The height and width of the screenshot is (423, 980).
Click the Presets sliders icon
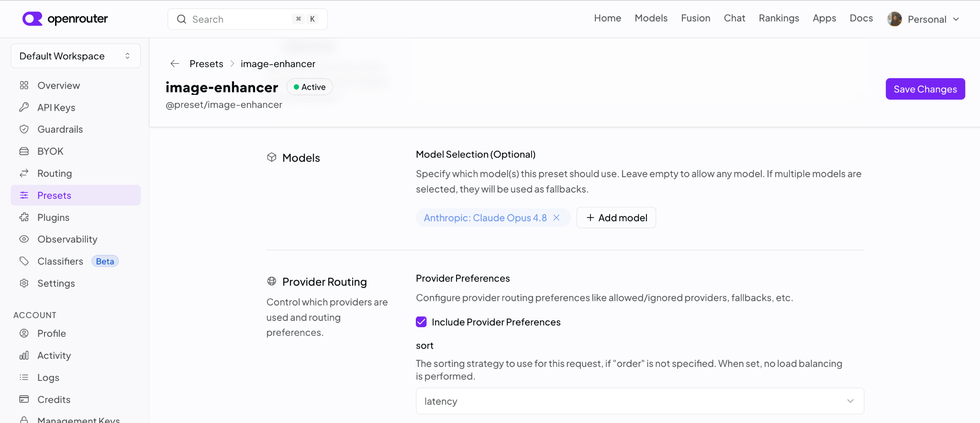tap(24, 195)
